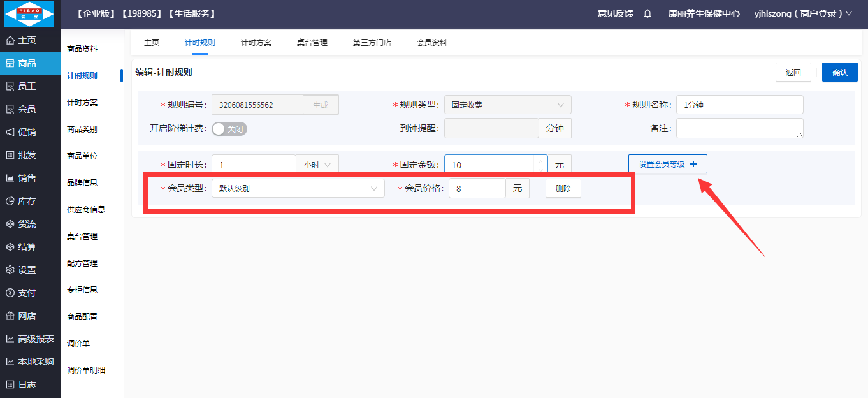Image resolution: width=868 pixels, height=398 pixels.
Task: Switch to the 计时规则 top tab
Action: pos(200,43)
